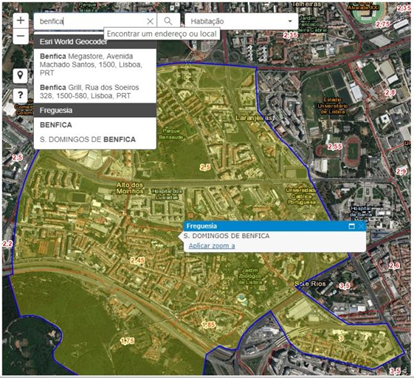The width and height of the screenshot is (414, 378).
Task: Click the 2,45 value label on map
Action: 138,261
